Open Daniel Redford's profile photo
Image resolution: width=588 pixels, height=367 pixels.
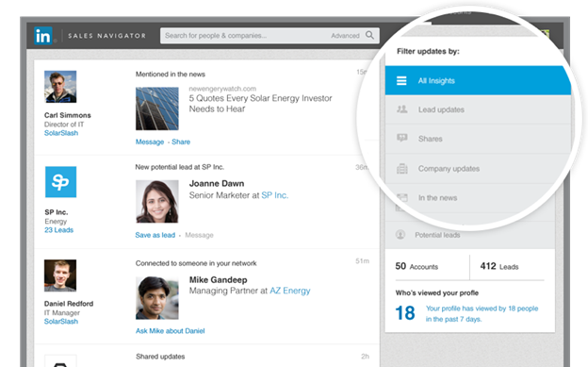tap(60, 275)
